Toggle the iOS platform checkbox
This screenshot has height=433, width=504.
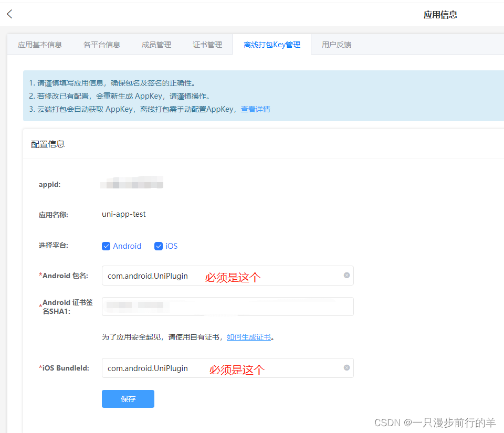[x=159, y=246]
